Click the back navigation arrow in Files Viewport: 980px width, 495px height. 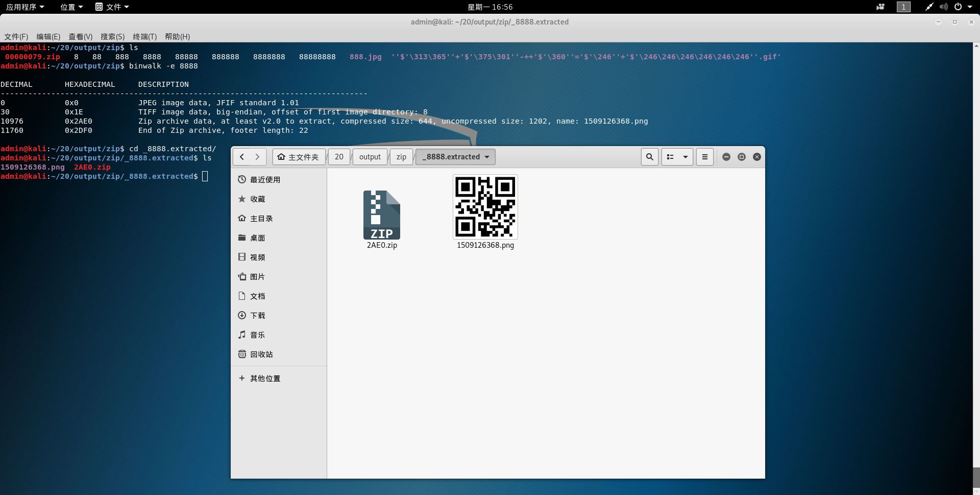(x=242, y=157)
